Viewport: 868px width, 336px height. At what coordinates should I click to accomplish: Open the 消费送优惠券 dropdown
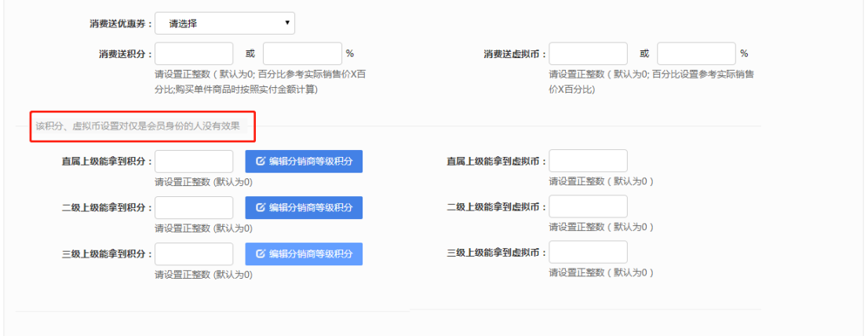(x=225, y=24)
